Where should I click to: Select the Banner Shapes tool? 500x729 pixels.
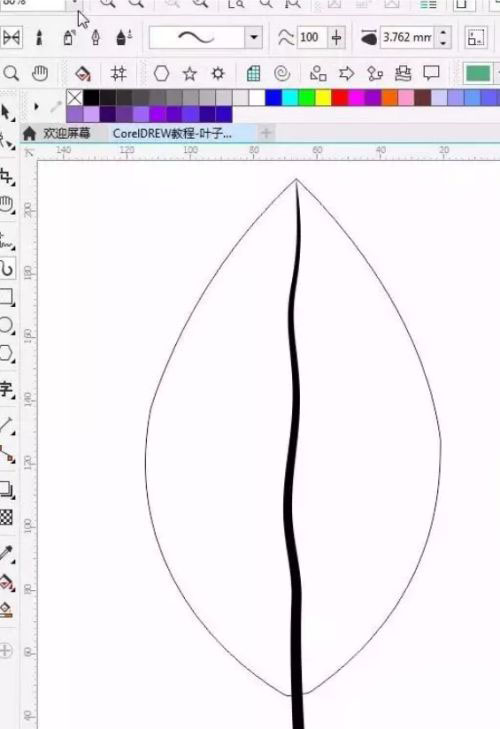(403, 73)
